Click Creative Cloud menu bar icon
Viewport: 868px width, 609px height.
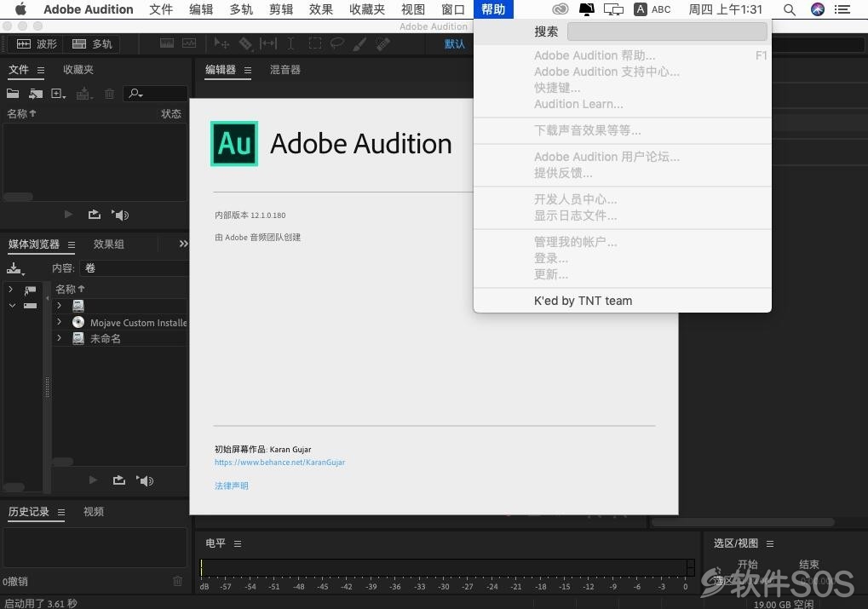tap(560, 9)
